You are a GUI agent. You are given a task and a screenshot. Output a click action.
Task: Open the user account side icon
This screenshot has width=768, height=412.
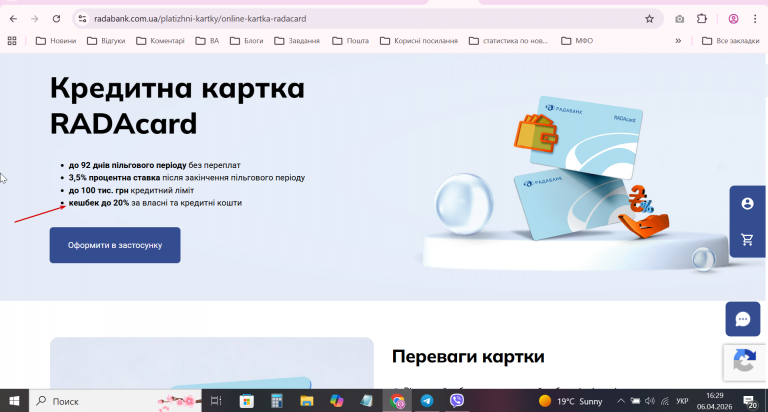[x=747, y=203]
